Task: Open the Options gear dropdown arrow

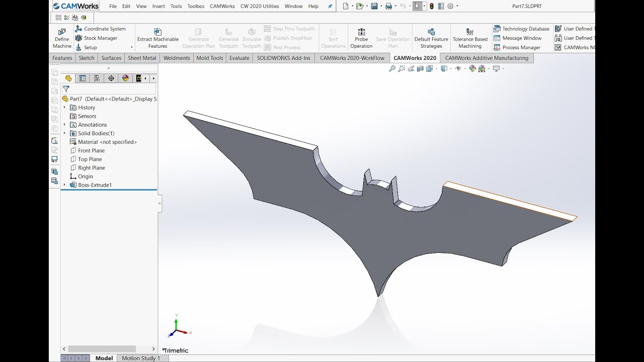Action: pyautogui.click(x=457, y=6)
